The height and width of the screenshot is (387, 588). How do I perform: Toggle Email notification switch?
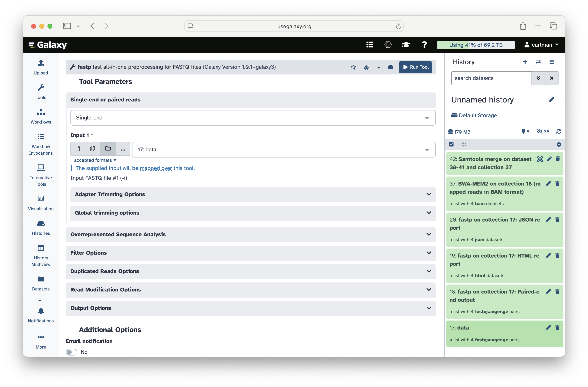pyautogui.click(x=72, y=352)
